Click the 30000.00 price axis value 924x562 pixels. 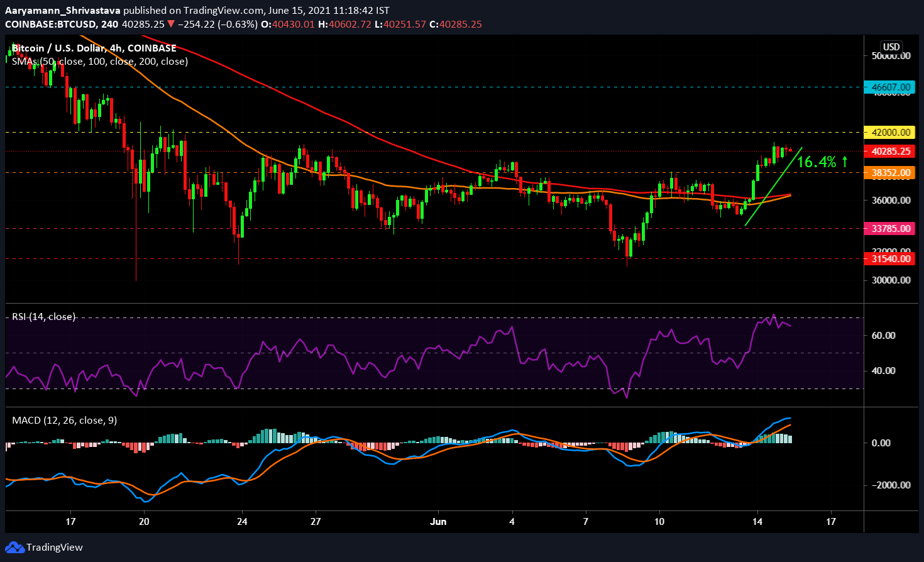891,280
